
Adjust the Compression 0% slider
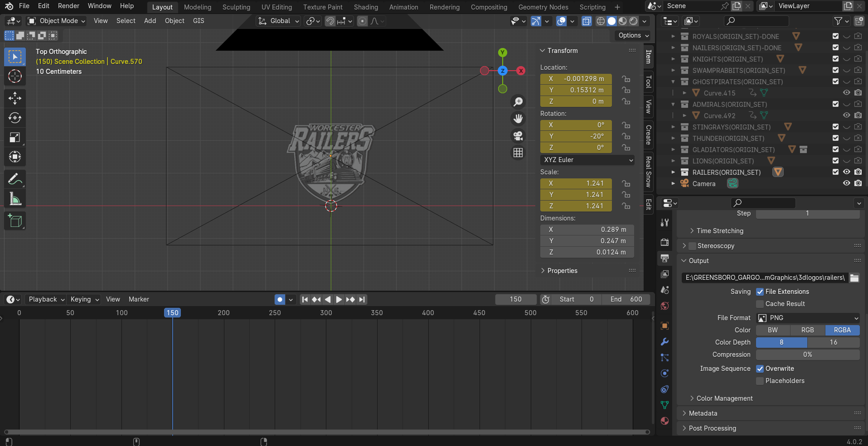point(808,355)
